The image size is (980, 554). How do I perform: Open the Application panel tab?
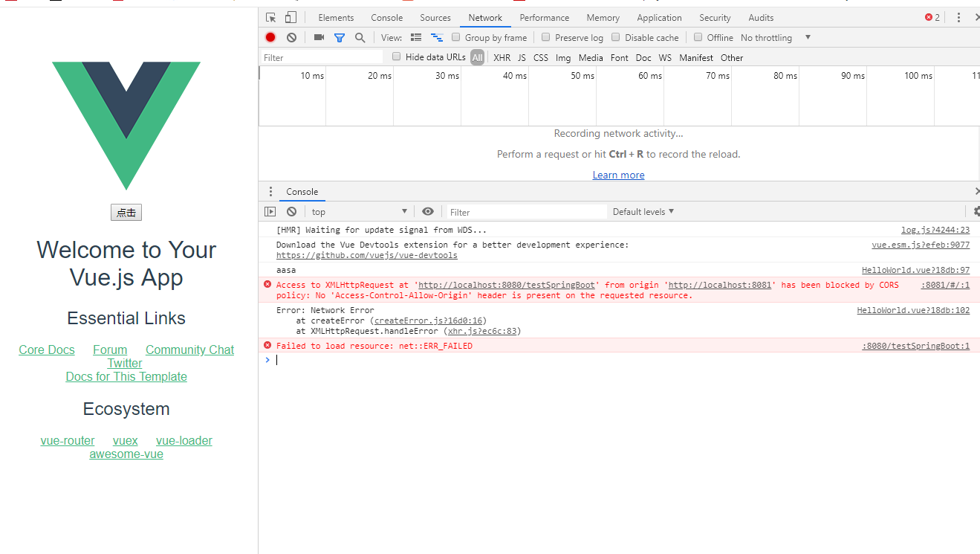[658, 17]
